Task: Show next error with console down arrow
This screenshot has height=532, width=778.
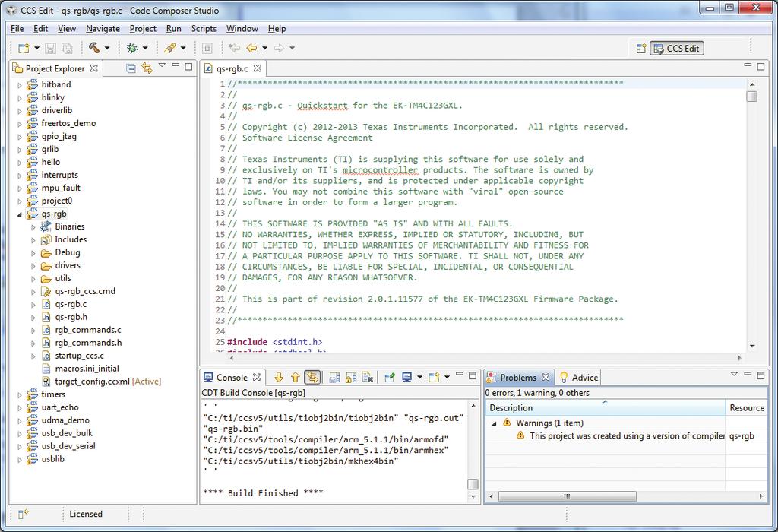Action: click(279, 378)
